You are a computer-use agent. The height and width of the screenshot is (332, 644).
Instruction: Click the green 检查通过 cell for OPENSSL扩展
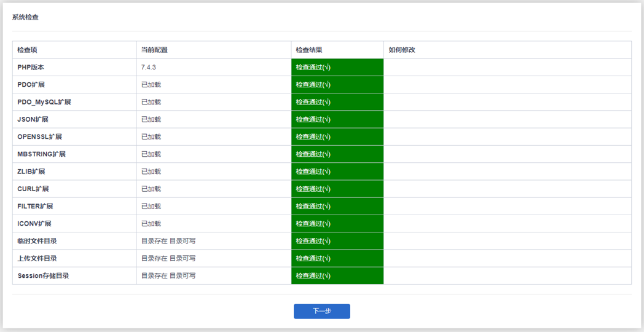[x=337, y=136]
